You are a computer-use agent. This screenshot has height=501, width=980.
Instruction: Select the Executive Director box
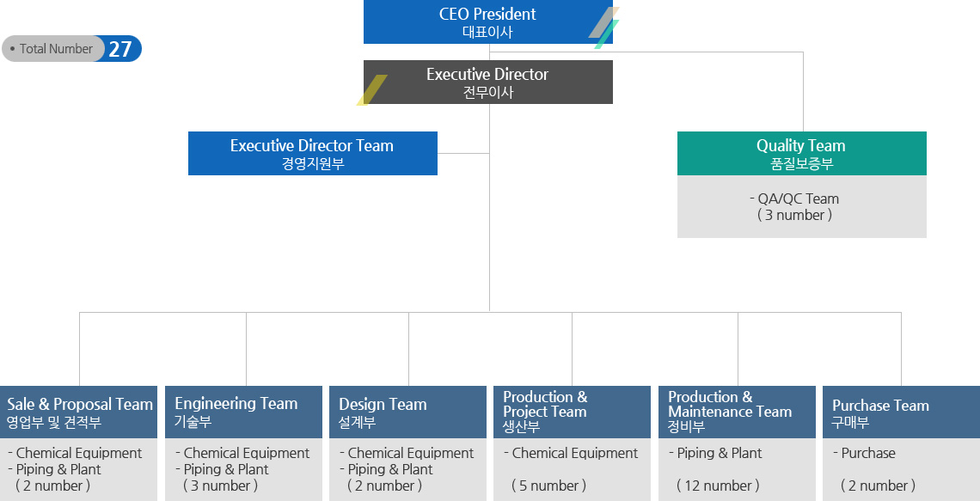[487, 82]
